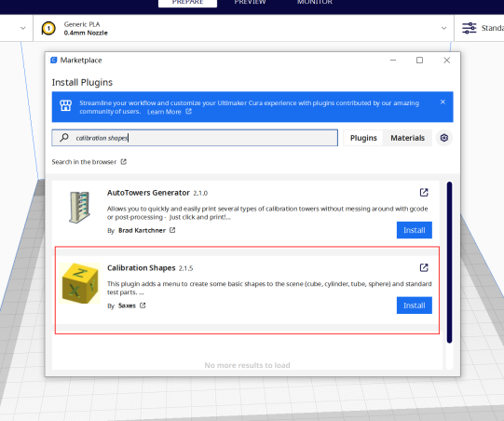Click the Marketplace settings gear icon
This screenshot has width=504, height=421.
click(x=443, y=138)
